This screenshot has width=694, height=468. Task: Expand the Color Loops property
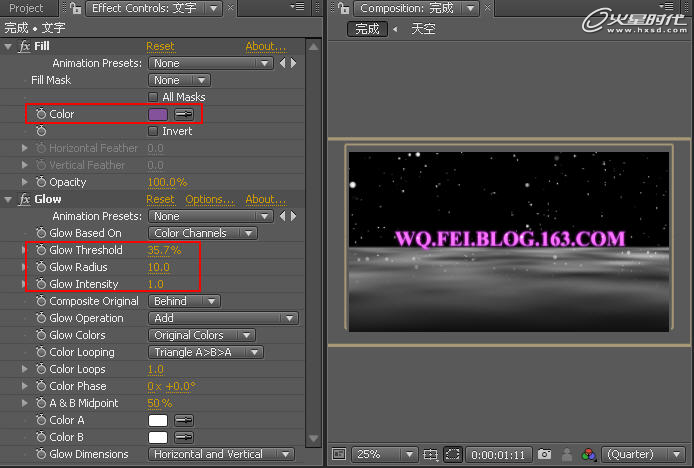pos(25,368)
